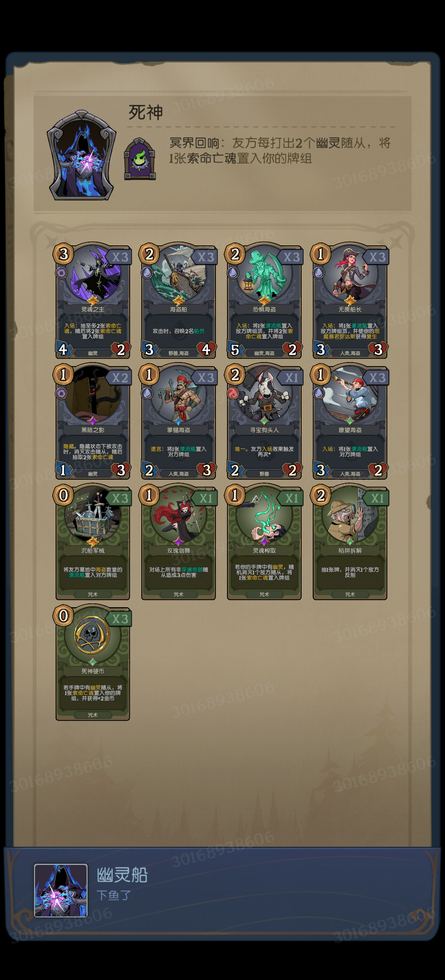Image resolution: width=445 pixels, height=980 pixels.
Task: Open the 海盗船 card
Action: pyautogui.click(x=178, y=301)
